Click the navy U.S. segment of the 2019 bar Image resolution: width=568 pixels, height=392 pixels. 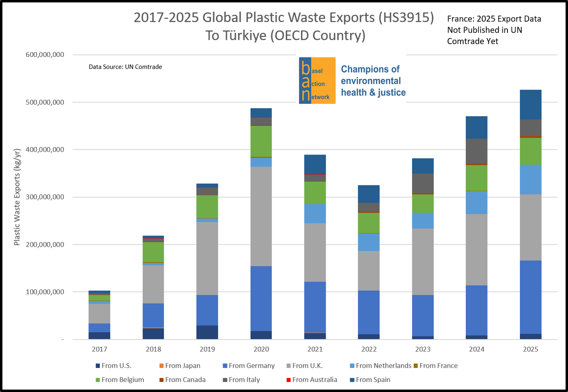click(207, 332)
